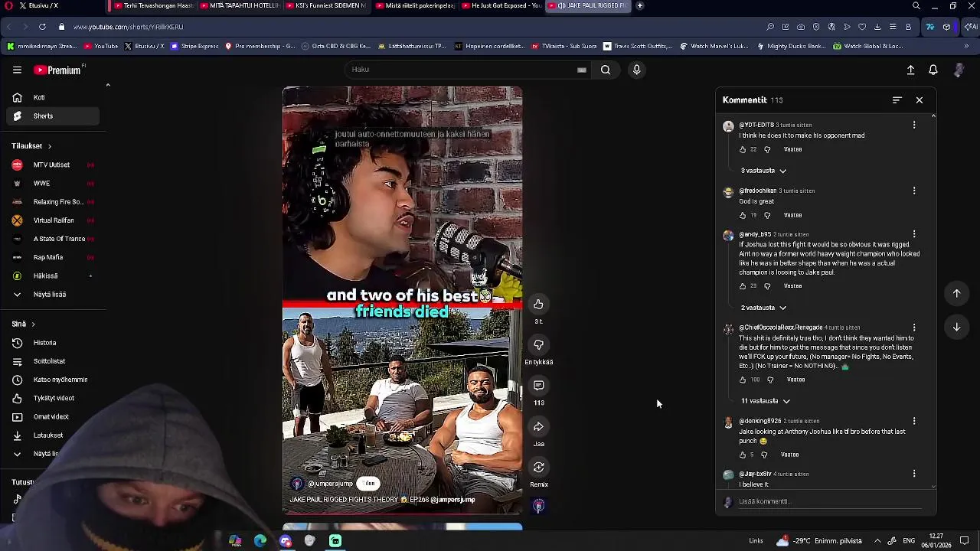Open @jumpersjump channel name
Image resolution: width=980 pixels, height=551 pixels.
(330, 484)
